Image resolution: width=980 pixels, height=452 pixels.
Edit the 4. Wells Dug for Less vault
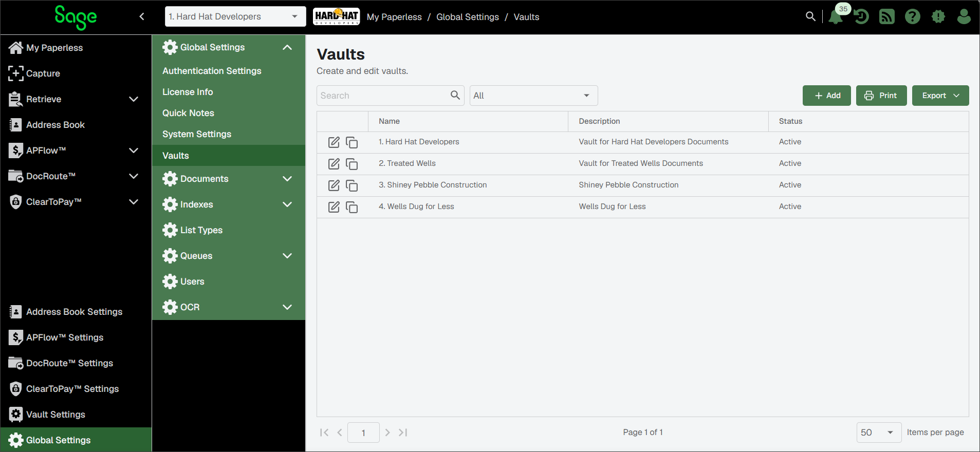pyautogui.click(x=334, y=207)
